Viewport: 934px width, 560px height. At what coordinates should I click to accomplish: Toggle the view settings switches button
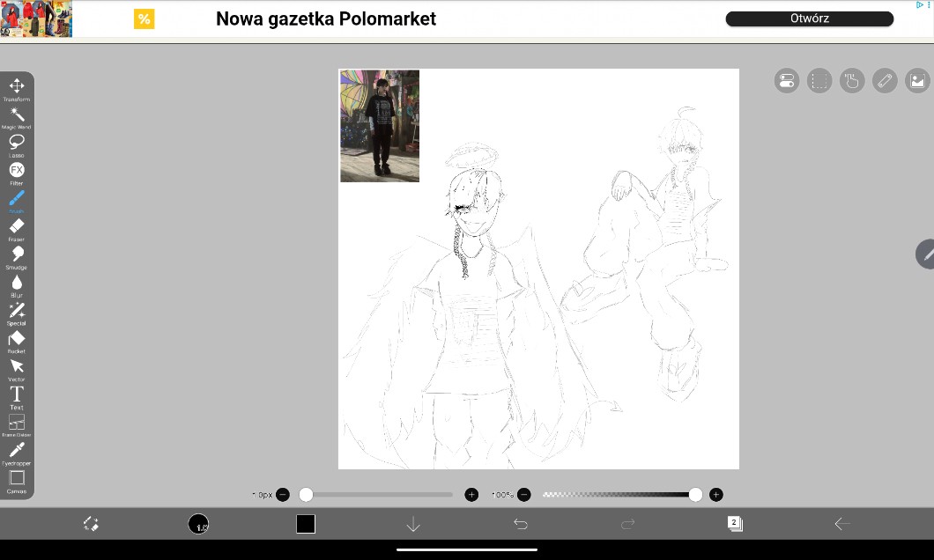787,82
